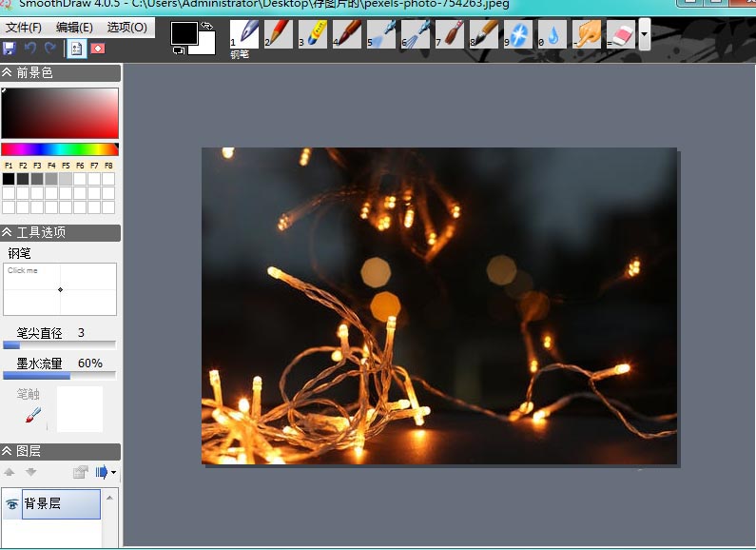This screenshot has width=756, height=550.
Task: Click the Redo arrow icon
Action: pos(49,48)
